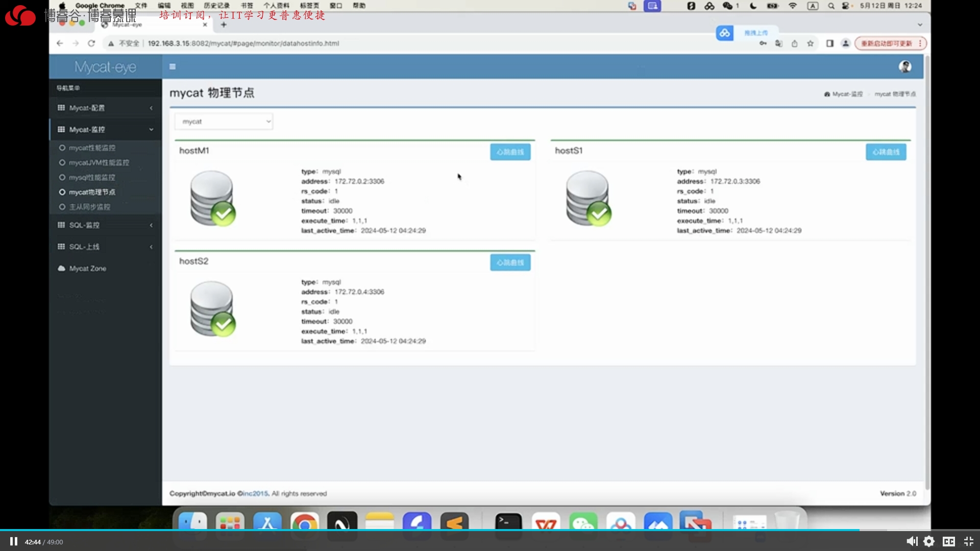Image resolution: width=980 pixels, height=551 pixels.
Task: Open the 窗口 menu in menu bar
Action: pos(336,6)
